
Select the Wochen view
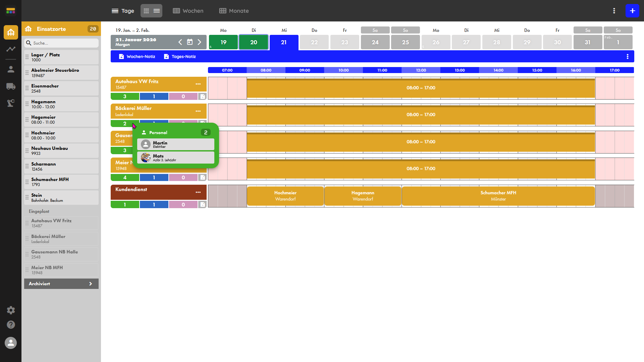pos(188,11)
